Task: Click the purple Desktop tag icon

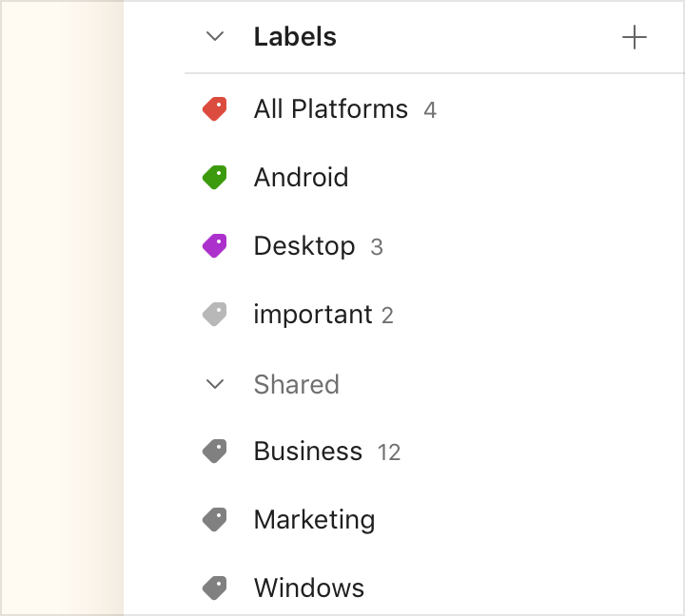Action: [214, 246]
